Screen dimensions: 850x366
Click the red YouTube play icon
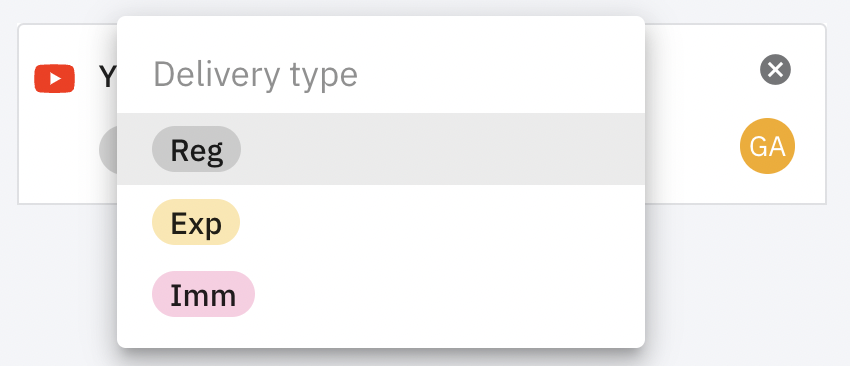click(54, 79)
